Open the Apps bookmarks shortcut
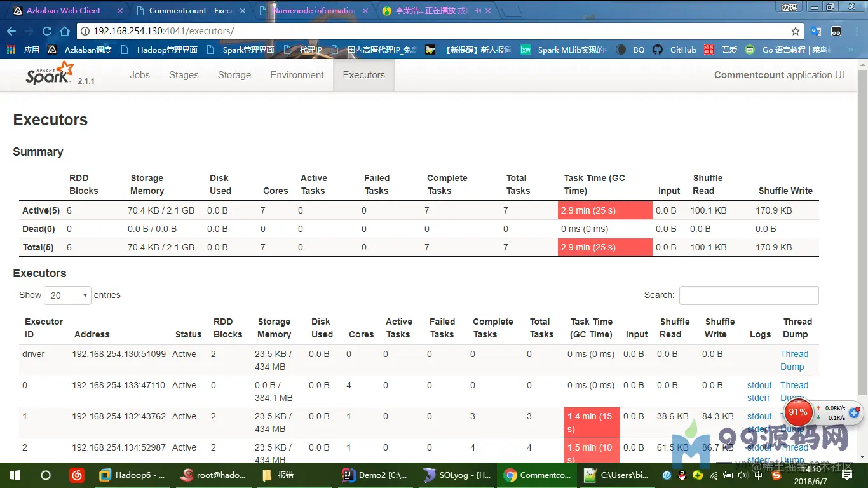The height and width of the screenshot is (488, 868). [x=24, y=50]
